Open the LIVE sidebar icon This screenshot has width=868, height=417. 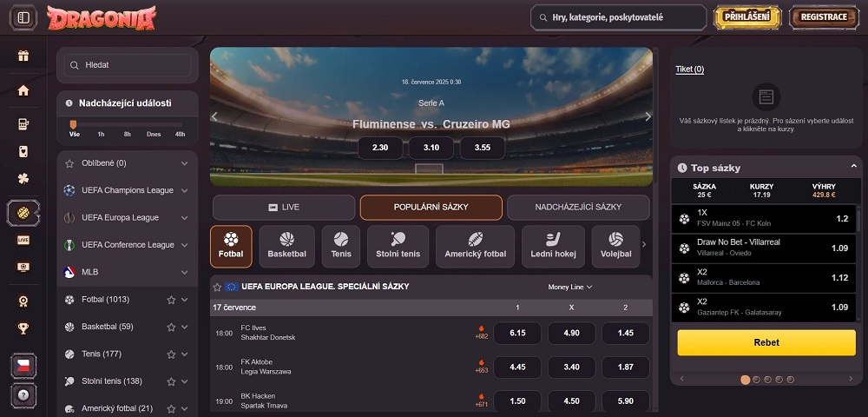[x=23, y=240]
